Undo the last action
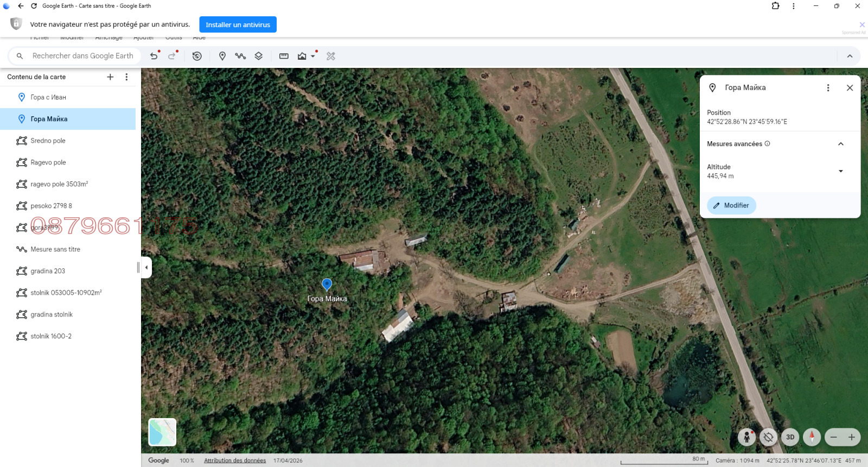868x467 pixels. (154, 56)
